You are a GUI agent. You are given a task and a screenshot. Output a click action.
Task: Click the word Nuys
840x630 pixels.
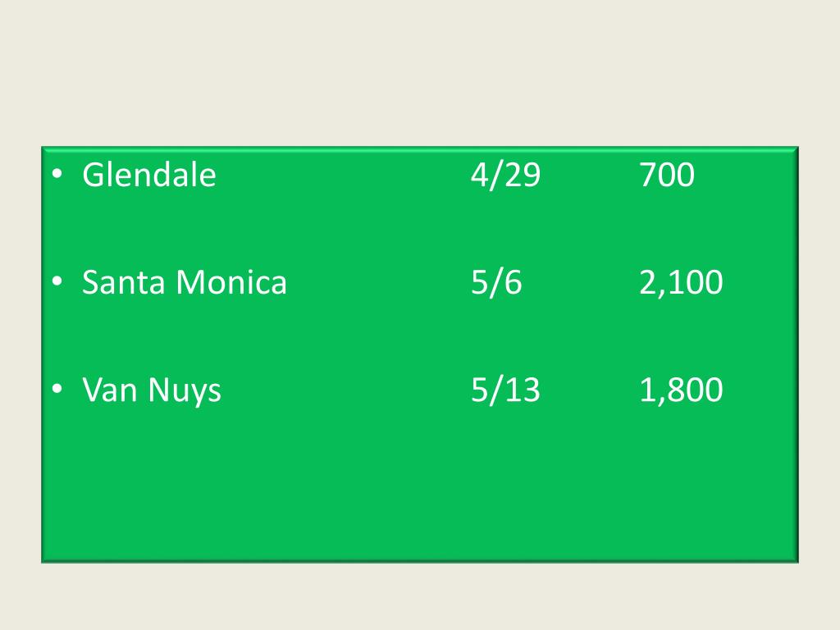[185, 390]
